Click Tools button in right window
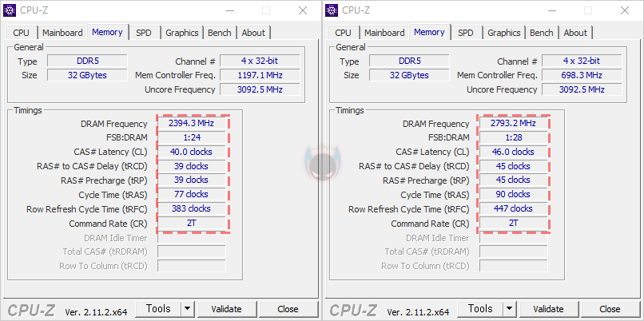 pos(480,309)
